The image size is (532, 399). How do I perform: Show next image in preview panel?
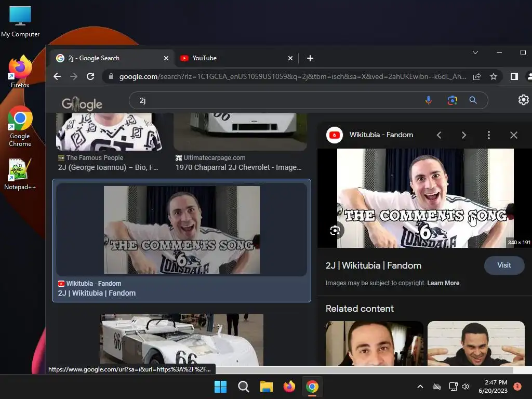[x=464, y=135]
